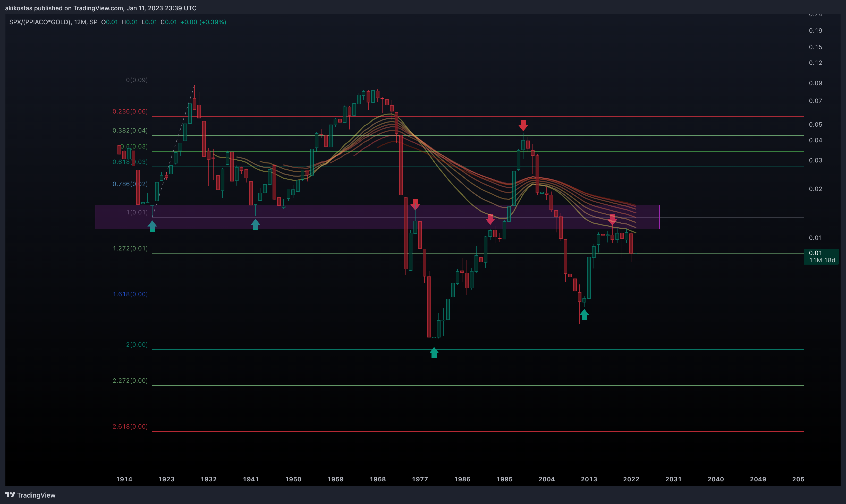The height and width of the screenshot is (504, 846).
Task: Click the 1950 label on the time axis
Action: (x=293, y=479)
